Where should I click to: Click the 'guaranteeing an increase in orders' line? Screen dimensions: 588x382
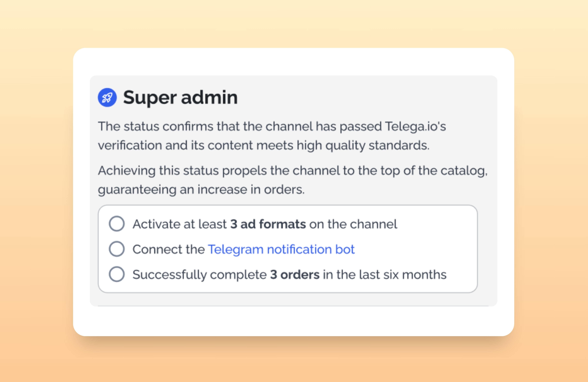(x=201, y=190)
